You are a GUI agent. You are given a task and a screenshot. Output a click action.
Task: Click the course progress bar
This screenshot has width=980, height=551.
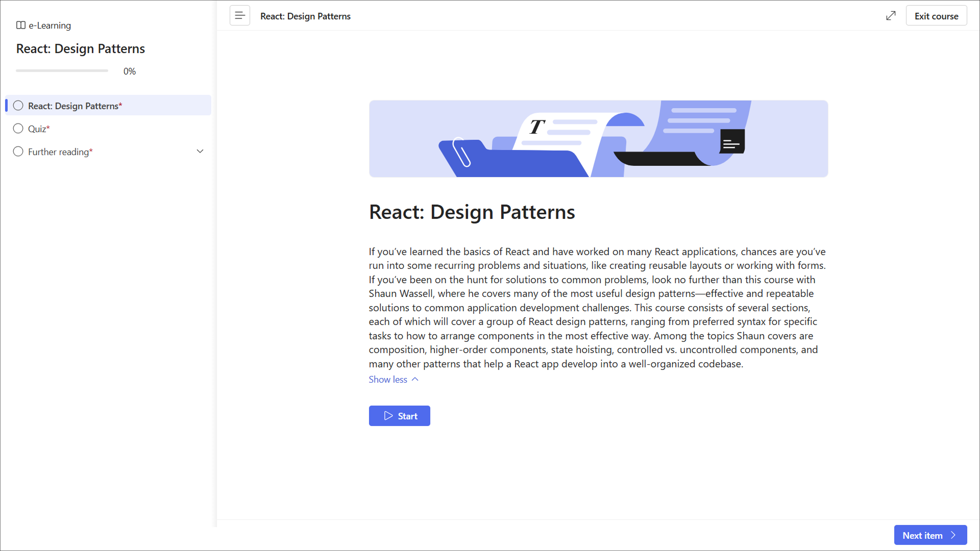(62, 71)
